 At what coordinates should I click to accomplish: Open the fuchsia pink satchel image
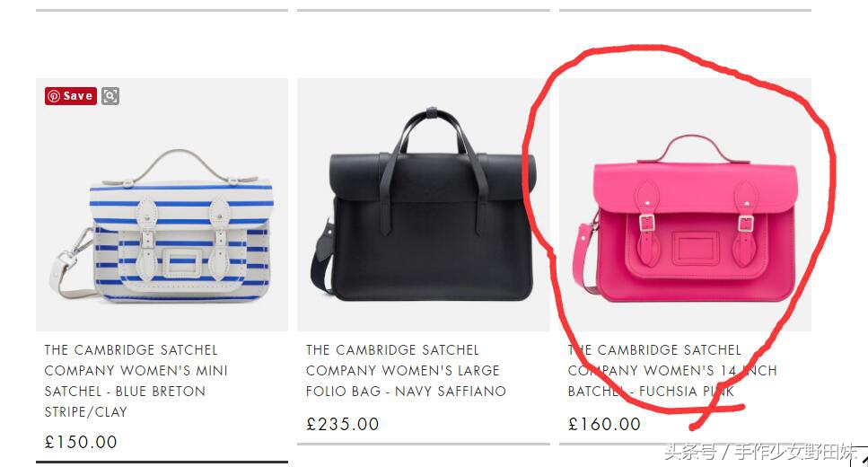pos(685,205)
